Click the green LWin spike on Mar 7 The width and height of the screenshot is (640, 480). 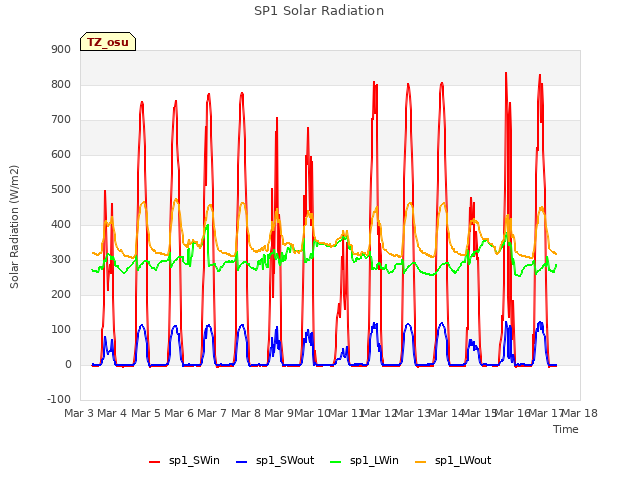pyautogui.click(x=208, y=225)
